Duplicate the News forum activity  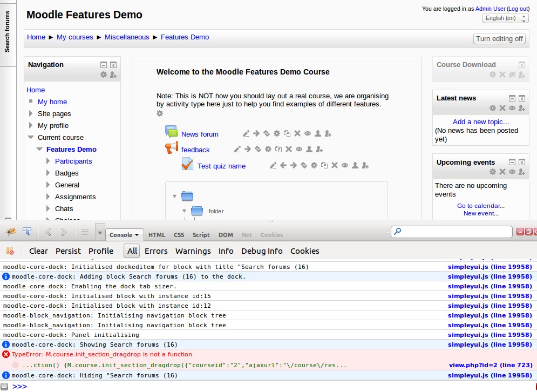287,134
